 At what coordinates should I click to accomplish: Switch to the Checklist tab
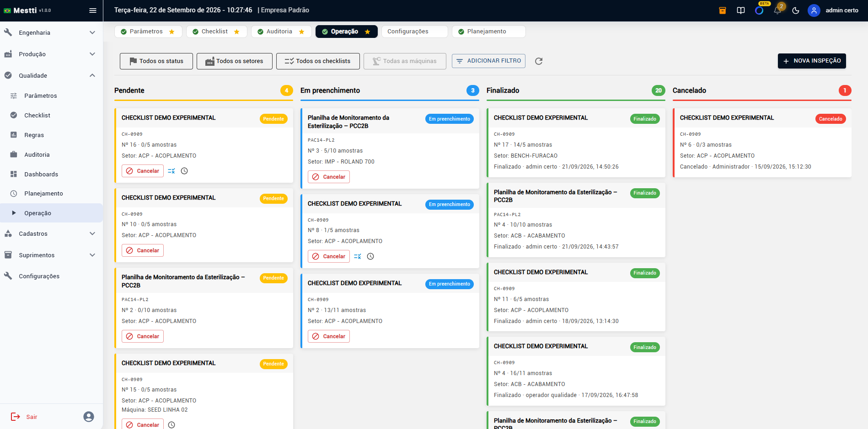(217, 32)
